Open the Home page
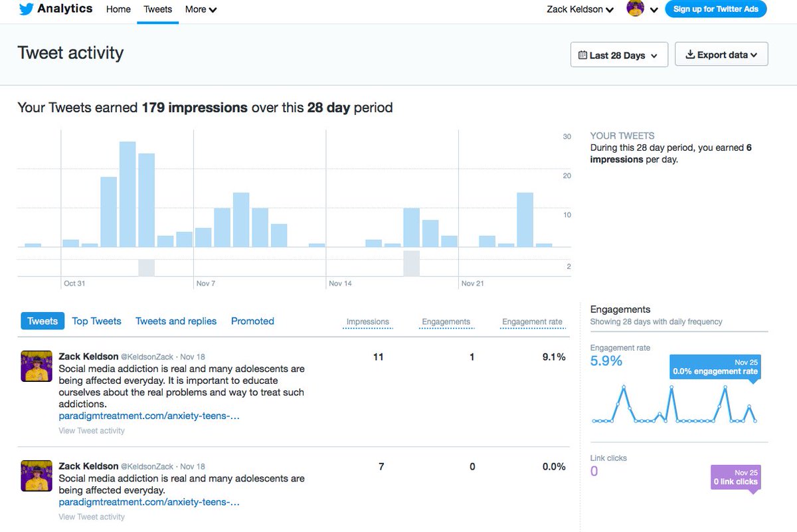This screenshot has height=532, width=797. click(118, 9)
